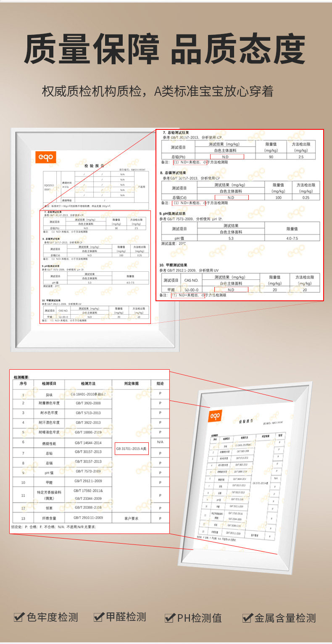This screenshot has height=644, width=332.
Task: Click the headline 质量保障 品质态度
Action: (x=165, y=50)
